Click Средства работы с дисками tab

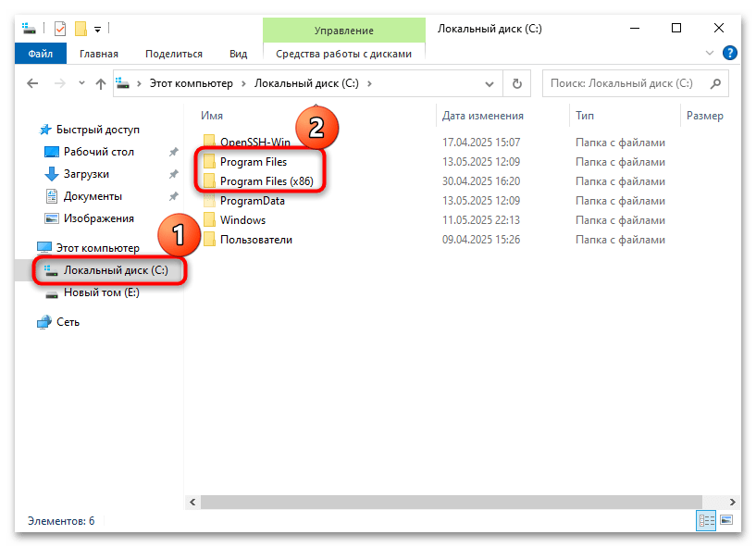coord(343,53)
